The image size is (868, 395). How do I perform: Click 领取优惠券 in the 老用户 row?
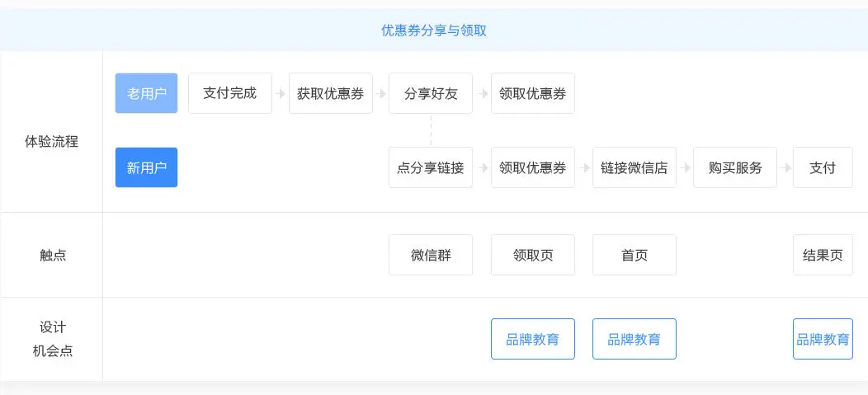point(532,93)
